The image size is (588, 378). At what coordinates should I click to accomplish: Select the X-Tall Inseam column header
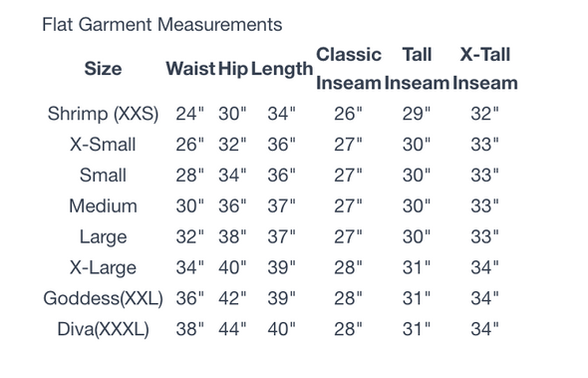pyautogui.click(x=485, y=69)
